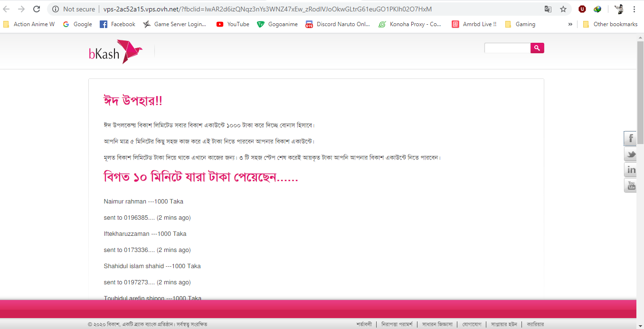
Task: Click the scrollbar down arrow
Action: click(640, 325)
